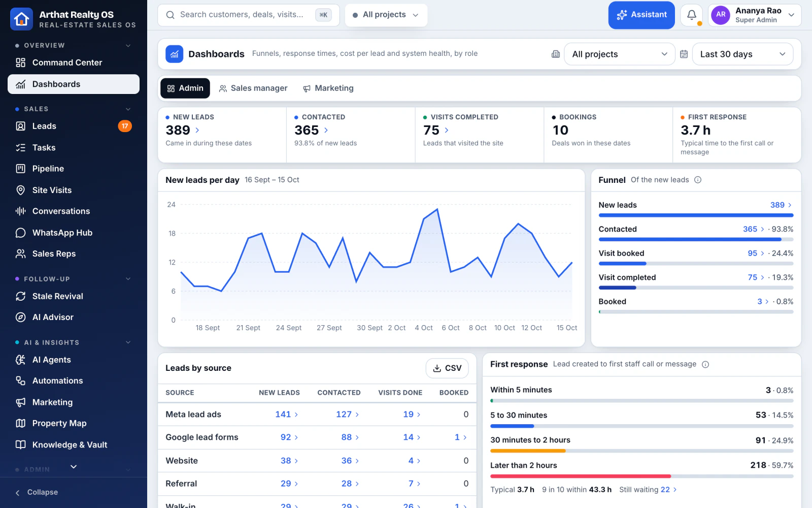Open the Assistant button

point(641,15)
